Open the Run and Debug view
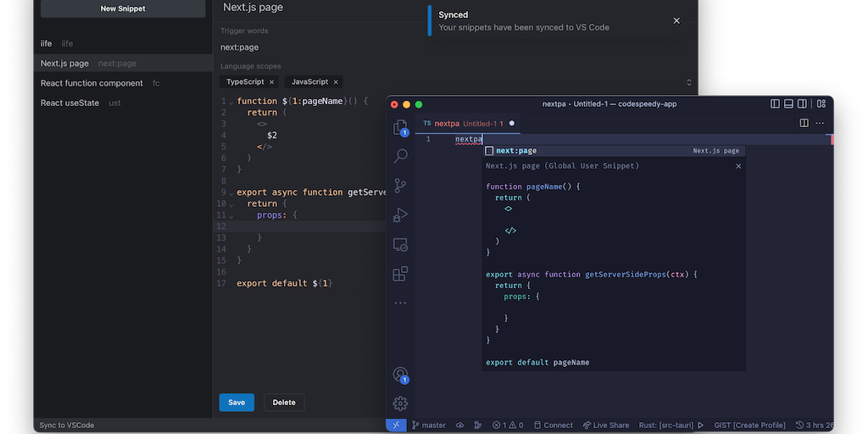This screenshot has height=434, width=868. 401,215
